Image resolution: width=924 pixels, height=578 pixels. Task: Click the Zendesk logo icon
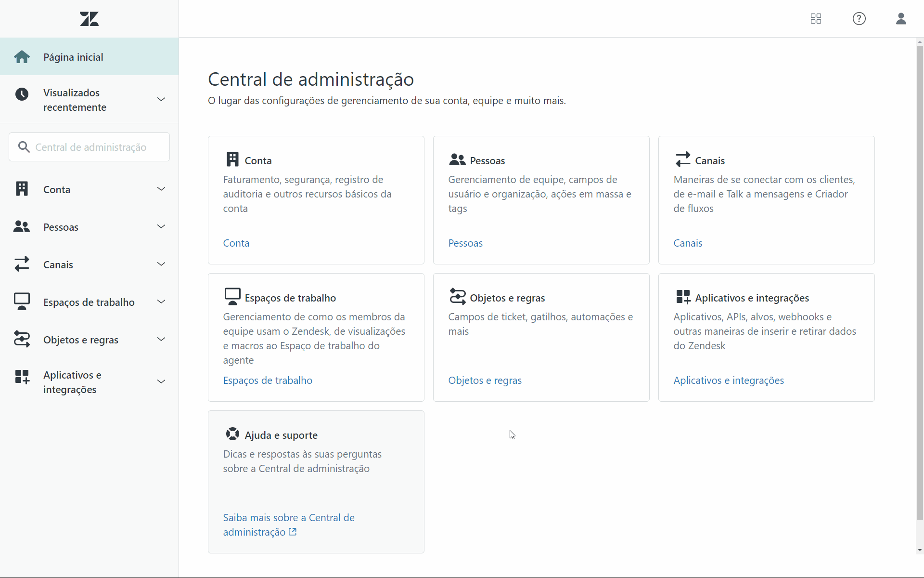89,19
